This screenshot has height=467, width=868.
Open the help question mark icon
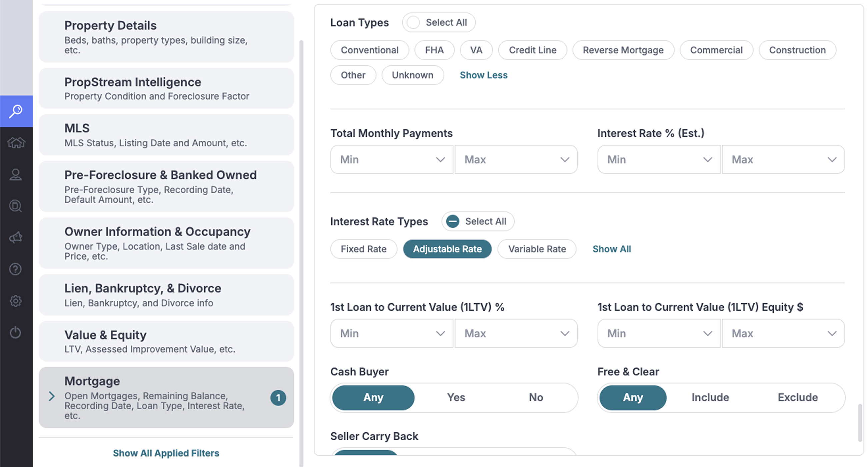click(16, 269)
